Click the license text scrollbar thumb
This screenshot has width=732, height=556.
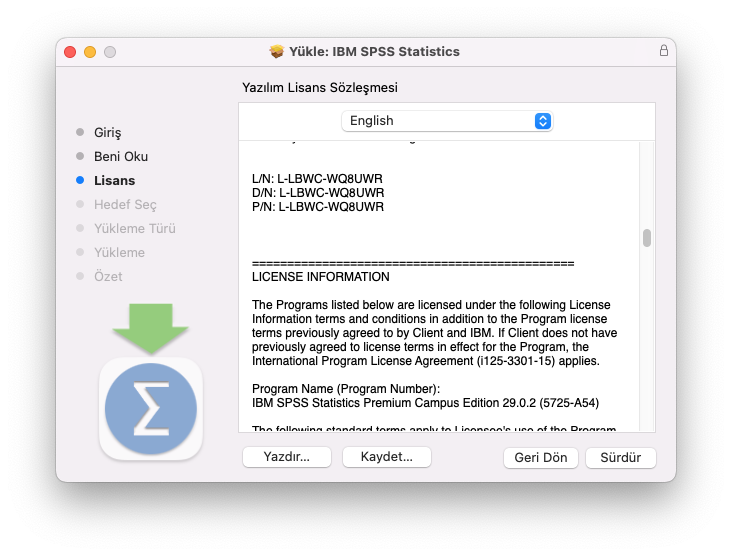pos(647,238)
